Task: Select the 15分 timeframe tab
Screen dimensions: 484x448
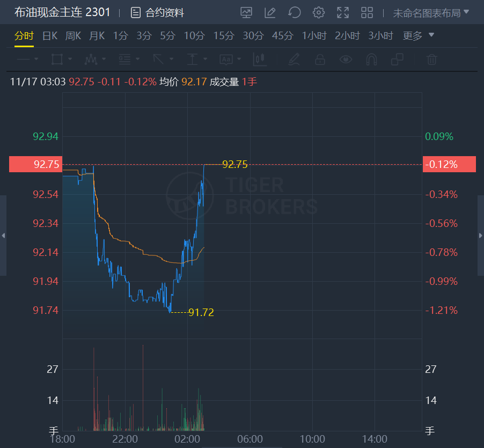Action: [224, 36]
